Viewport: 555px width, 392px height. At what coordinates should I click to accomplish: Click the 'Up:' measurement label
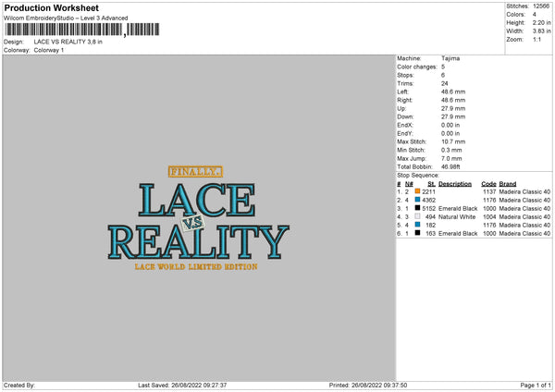coord(401,108)
